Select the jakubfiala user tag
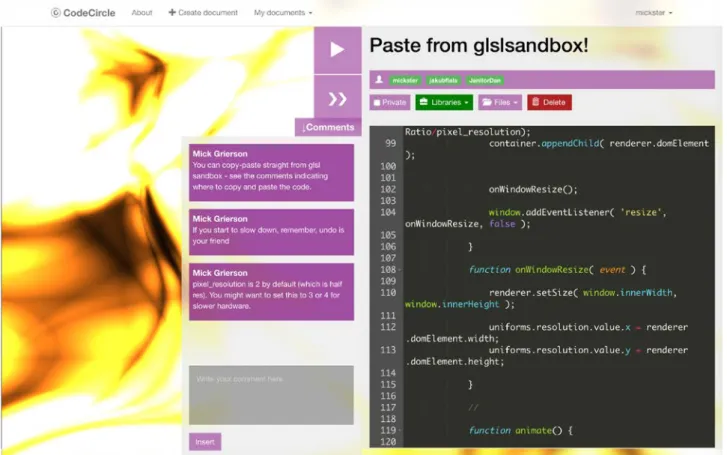The height and width of the screenshot is (455, 727). [x=443, y=80]
